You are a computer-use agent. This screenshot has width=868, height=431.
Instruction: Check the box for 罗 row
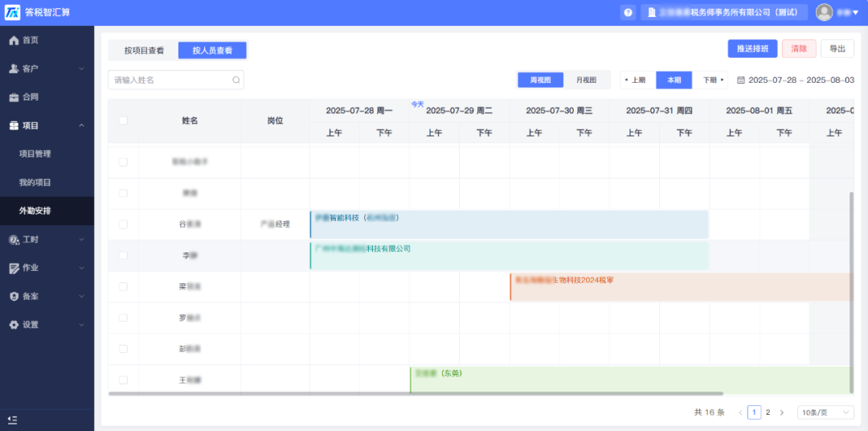point(123,318)
